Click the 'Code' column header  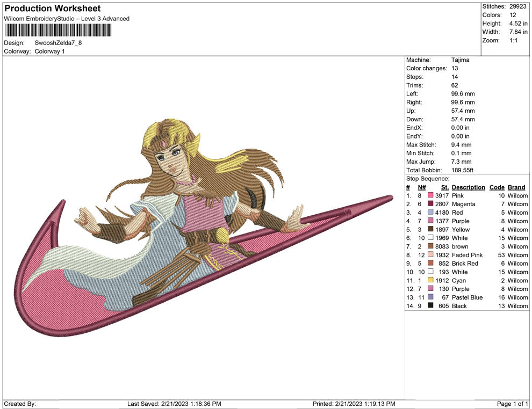497,187
